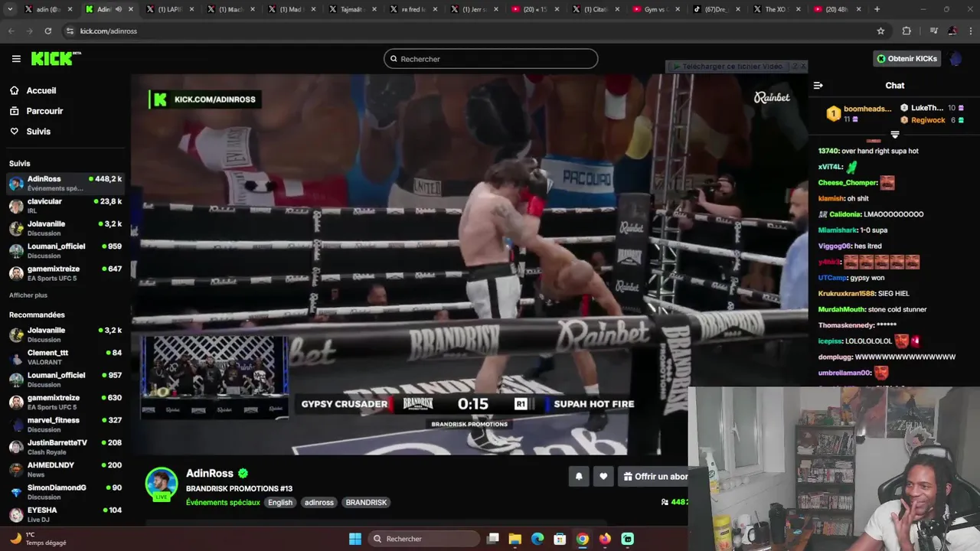Click the Télécharger ce fichier vidéo overlay
Screen dimensions: 980x551
coord(727,67)
